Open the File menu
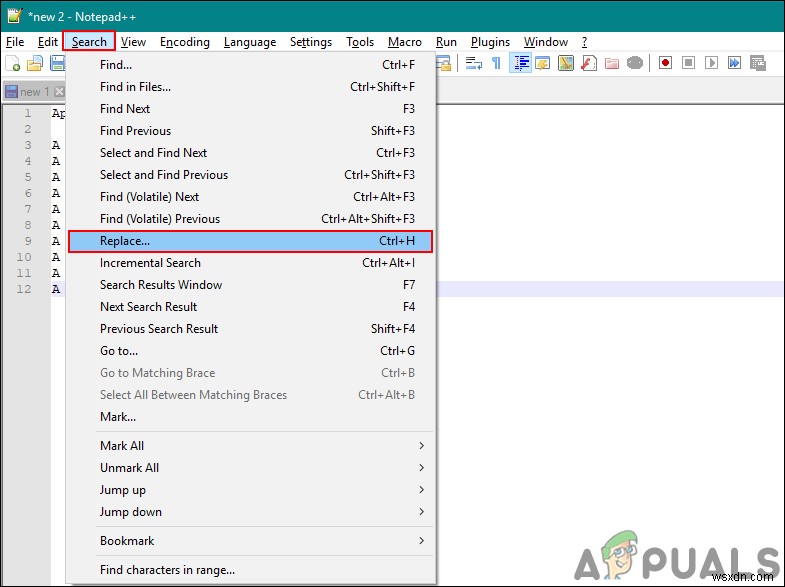 [15, 42]
